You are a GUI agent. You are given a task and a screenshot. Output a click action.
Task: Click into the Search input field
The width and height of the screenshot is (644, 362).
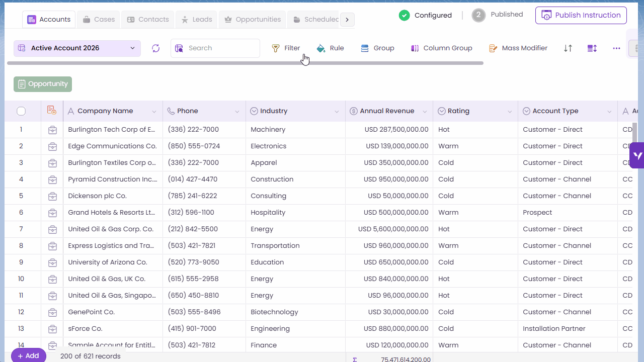click(221, 48)
